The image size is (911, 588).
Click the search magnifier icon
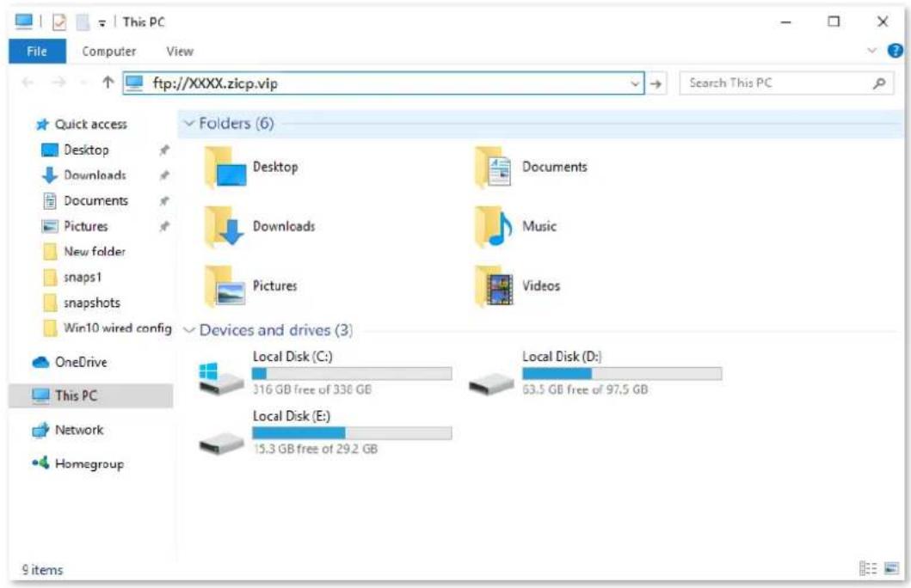879,83
